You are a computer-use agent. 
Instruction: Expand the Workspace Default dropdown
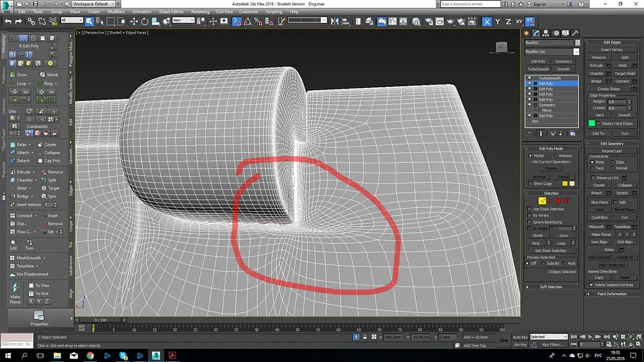[93, 4]
